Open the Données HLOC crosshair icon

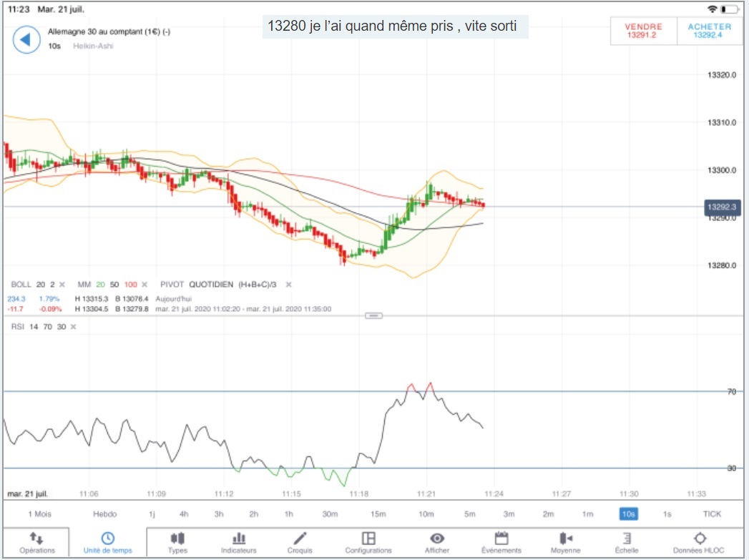click(x=700, y=538)
